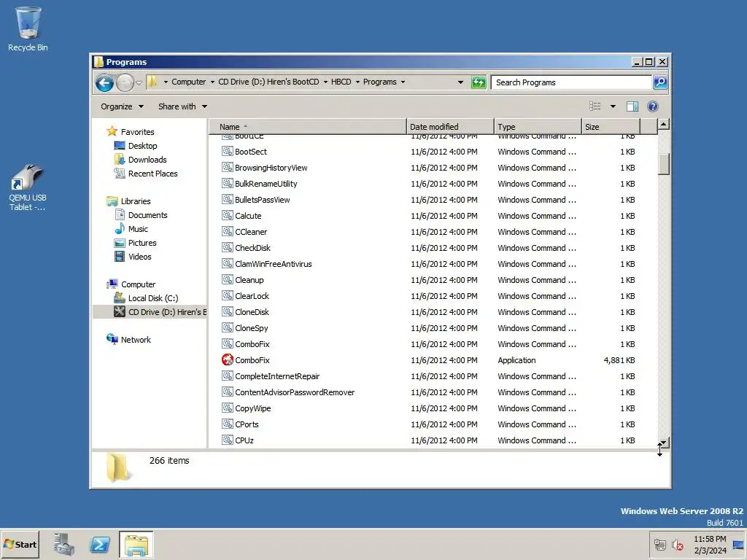Image resolution: width=747 pixels, height=560 pixels.
Task: Sort by the Name column header
Action: pyautogui.click(x=308, y=127)
